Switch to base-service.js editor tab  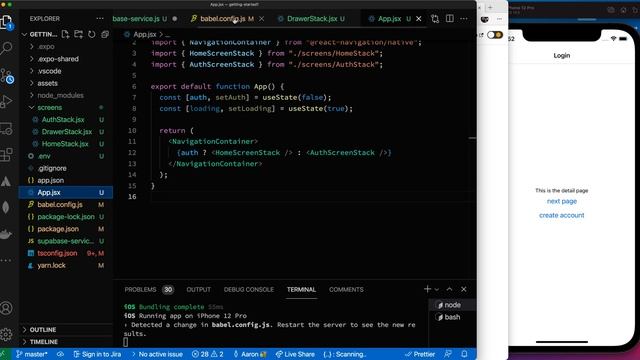[139, 19]
